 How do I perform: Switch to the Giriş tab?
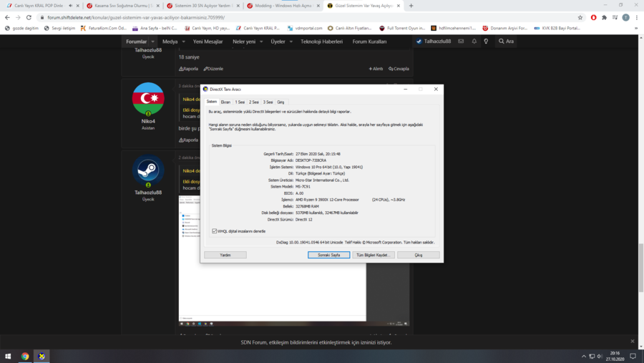280,102
